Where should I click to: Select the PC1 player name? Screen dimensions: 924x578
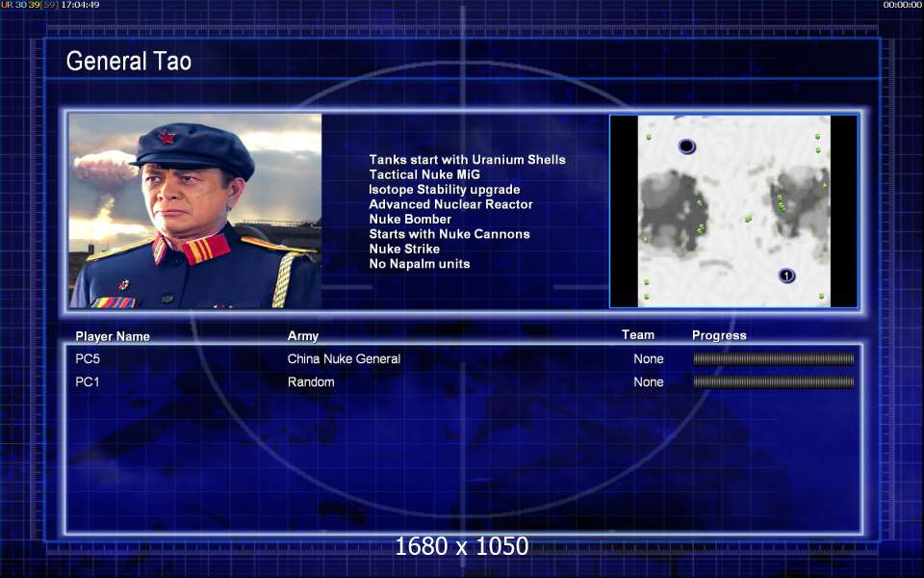[88, 382]
